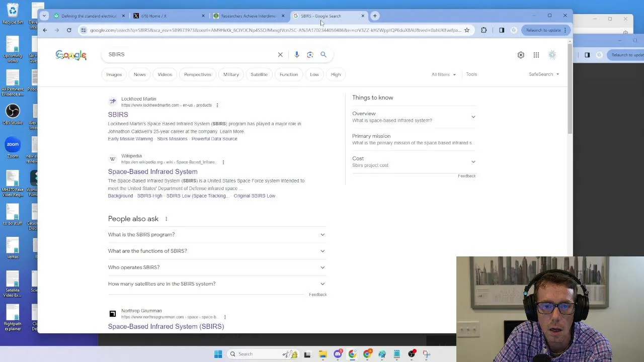
Task: Open Snipping Tool on taskbar
Action: (x=426, y=354)
